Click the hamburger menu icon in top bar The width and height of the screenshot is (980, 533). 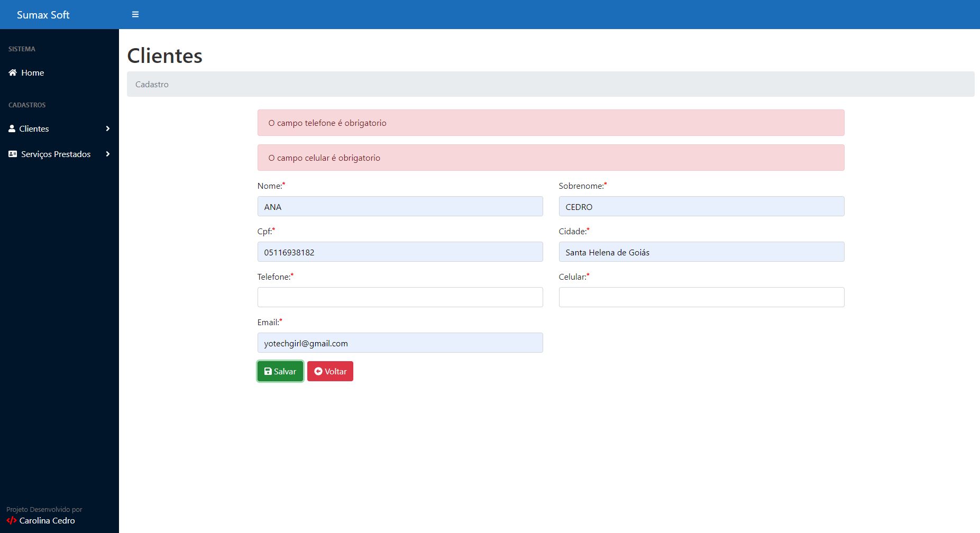(x=135, y=14)
